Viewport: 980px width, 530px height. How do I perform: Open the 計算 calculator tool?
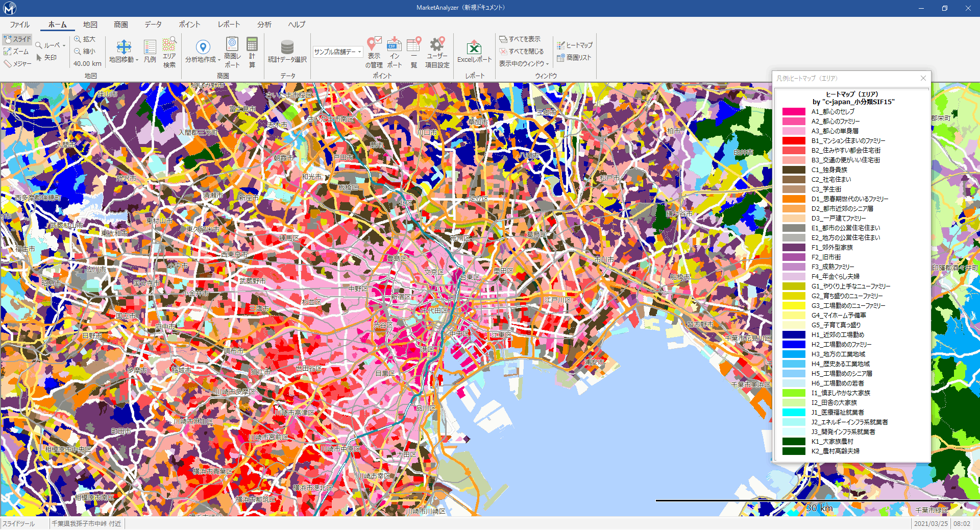tap(252, 52)
